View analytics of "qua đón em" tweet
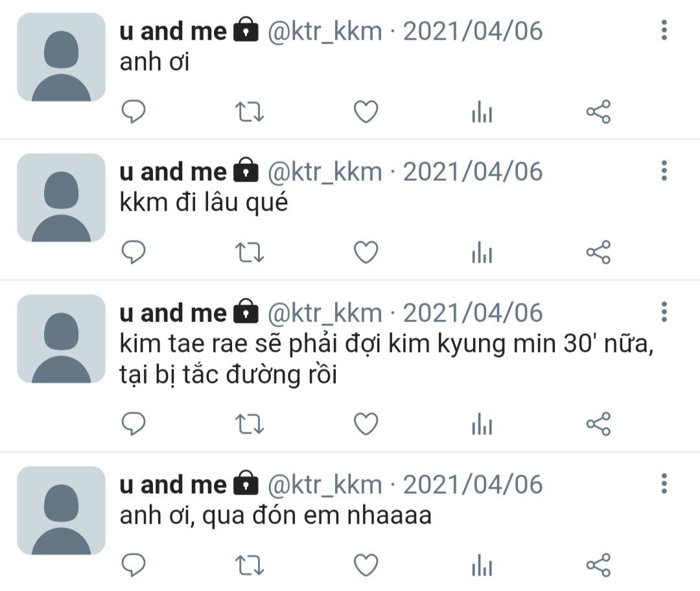700x591 pixels. pos(482,564)
